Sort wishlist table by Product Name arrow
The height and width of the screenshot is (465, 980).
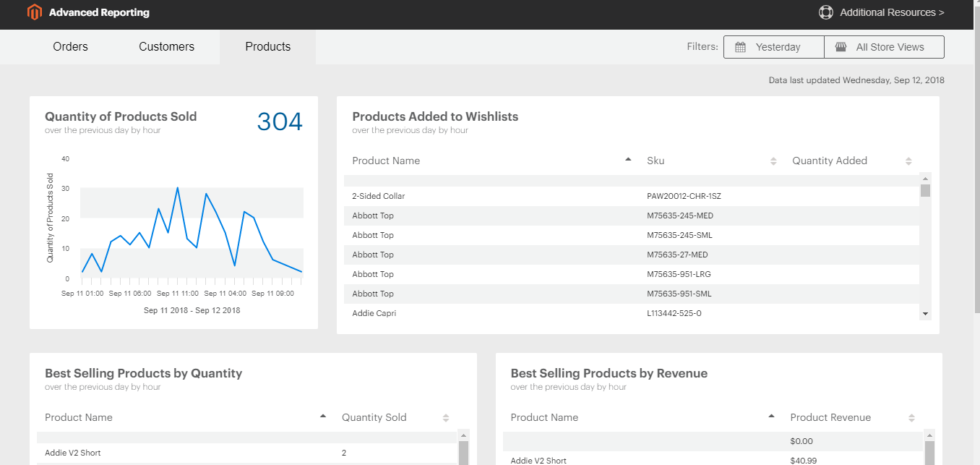pyautogui.click(x=628, y=160)
